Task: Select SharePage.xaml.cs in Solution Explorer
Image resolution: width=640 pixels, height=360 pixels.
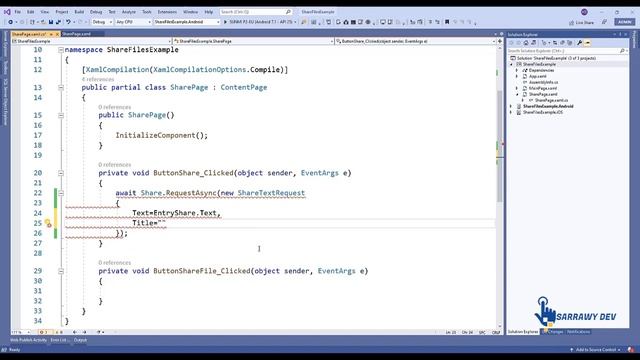Action: tap(551, 100)
